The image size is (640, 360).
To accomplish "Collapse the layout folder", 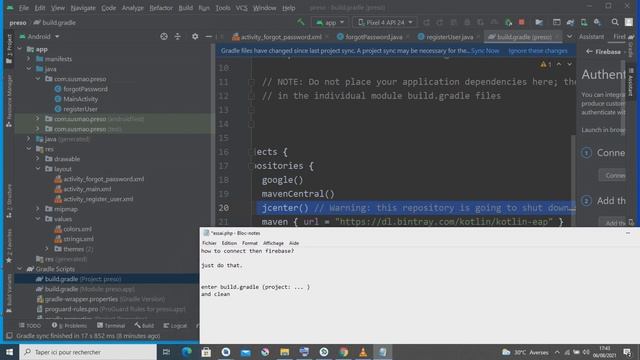I will [x=38, y=169].
